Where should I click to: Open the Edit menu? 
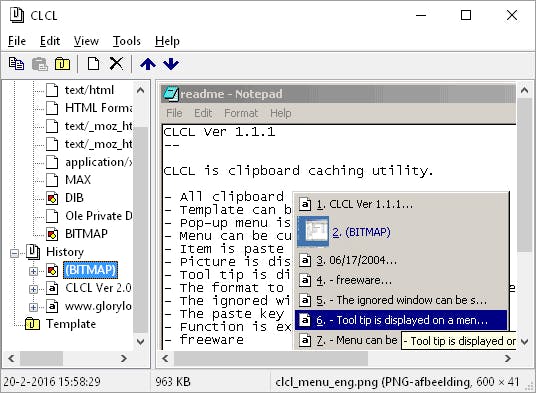coord(50,41)
